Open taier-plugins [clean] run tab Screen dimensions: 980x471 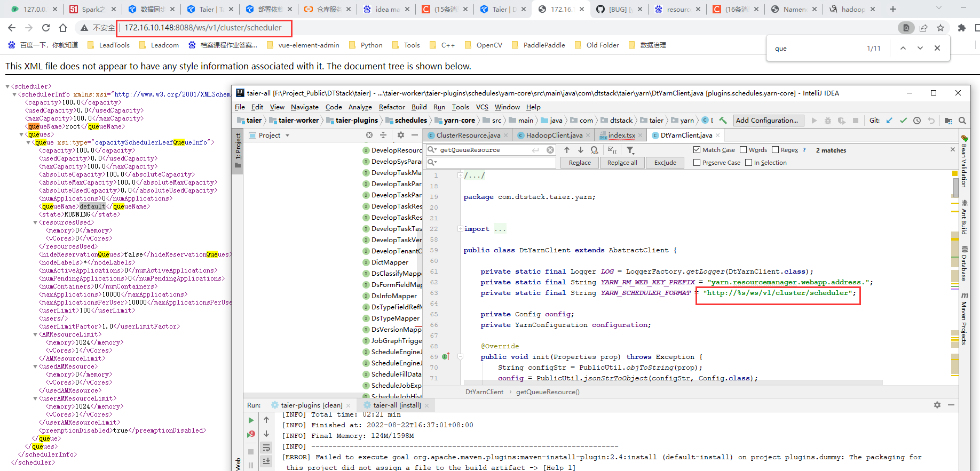pos(311,405)
